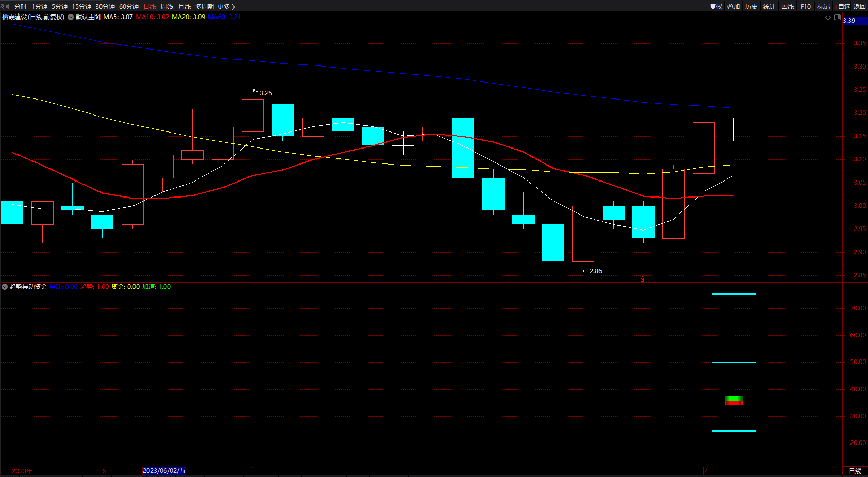868x477 pixels.
Task: Activate 画线 drawing tools
Action: point(788,7)
